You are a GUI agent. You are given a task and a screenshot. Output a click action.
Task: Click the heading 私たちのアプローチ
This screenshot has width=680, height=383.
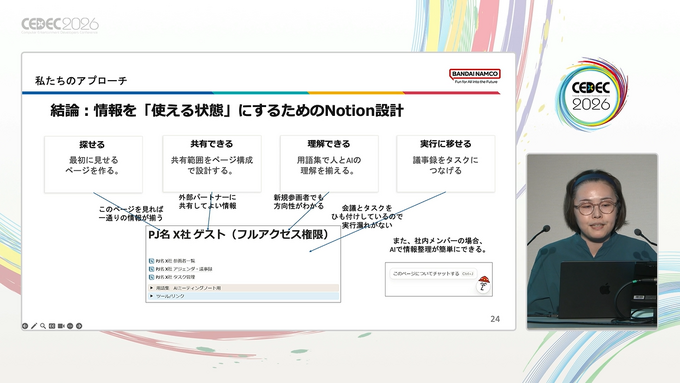[x=81, y=81]
